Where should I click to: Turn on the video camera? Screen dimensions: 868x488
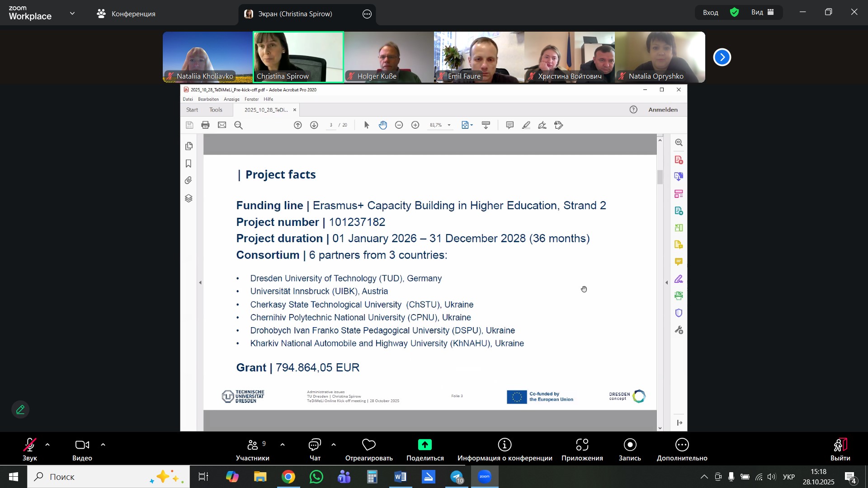(x=82, y=450)
